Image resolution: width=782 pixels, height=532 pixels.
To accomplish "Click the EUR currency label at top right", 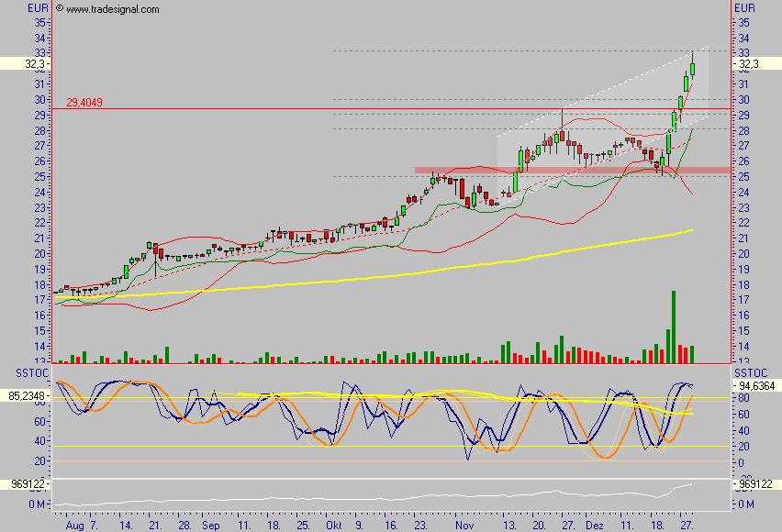I will [x=749, y=8].
